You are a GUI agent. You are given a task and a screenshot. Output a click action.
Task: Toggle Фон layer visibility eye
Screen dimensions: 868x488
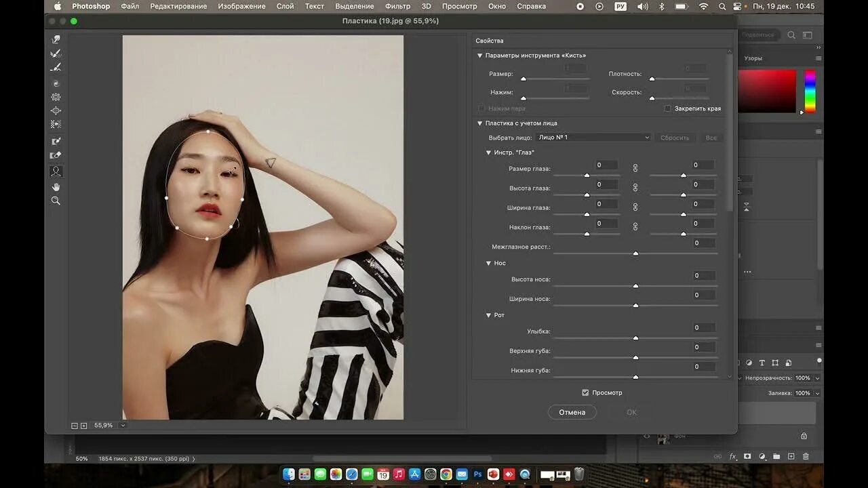click(646, 436)
